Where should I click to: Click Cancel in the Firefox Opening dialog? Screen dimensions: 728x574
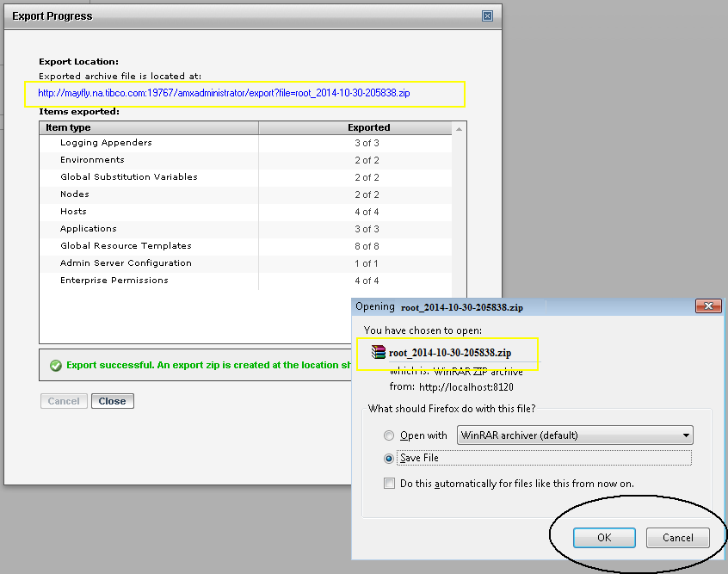click(678, 538)
